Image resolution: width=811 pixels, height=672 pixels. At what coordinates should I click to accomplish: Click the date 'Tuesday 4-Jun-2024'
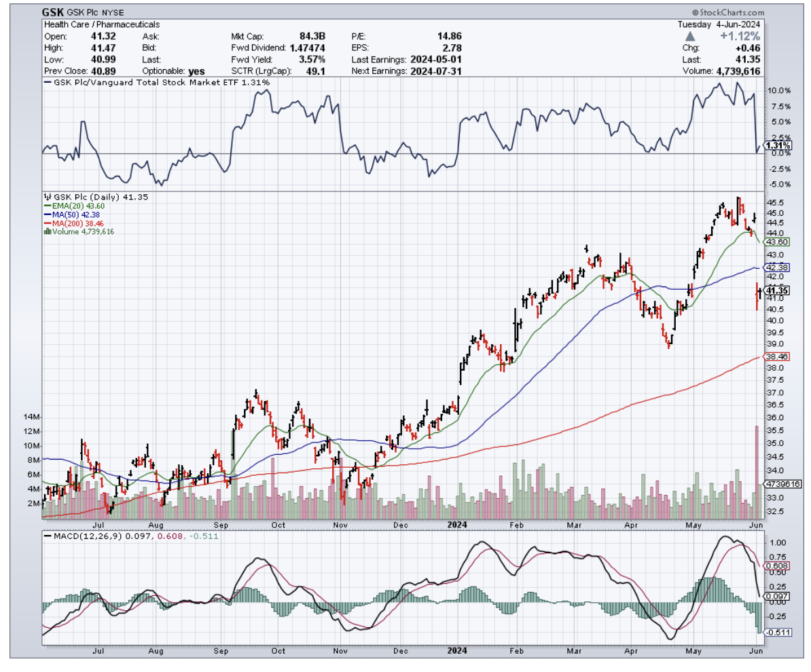coord(719,24)
